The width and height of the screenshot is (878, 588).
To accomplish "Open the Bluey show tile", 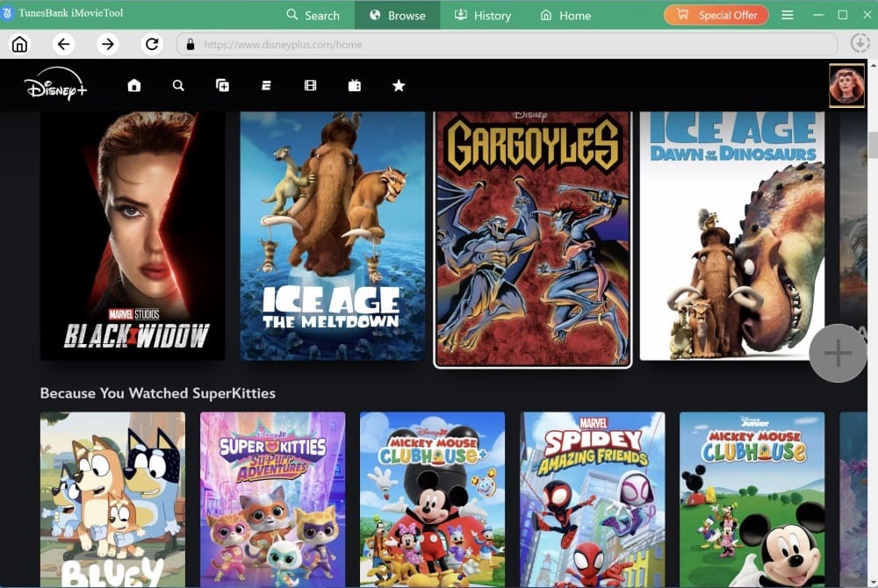I will point(112,499).
